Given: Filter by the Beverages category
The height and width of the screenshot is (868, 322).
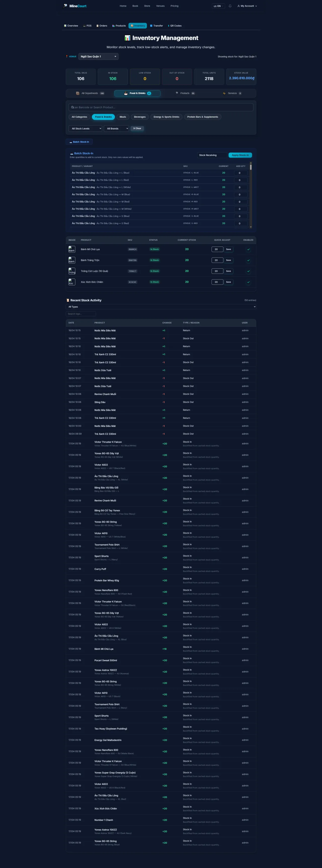Looking at the screenshot, I should [x=140, y=117].
